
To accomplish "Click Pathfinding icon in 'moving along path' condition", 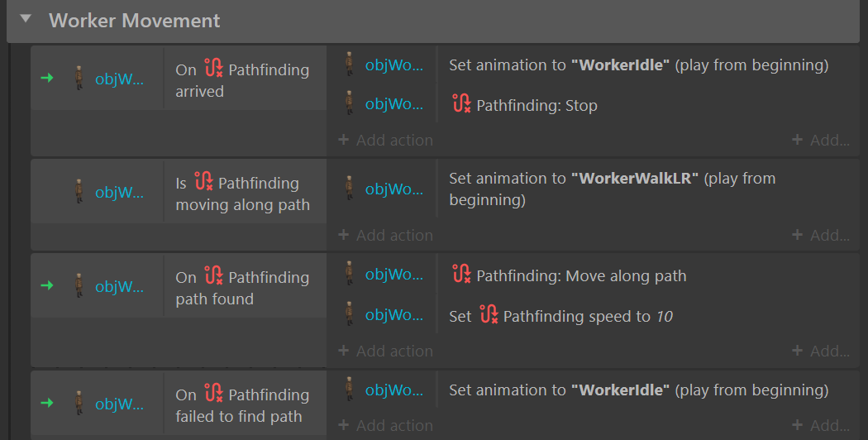I will 203,181.
